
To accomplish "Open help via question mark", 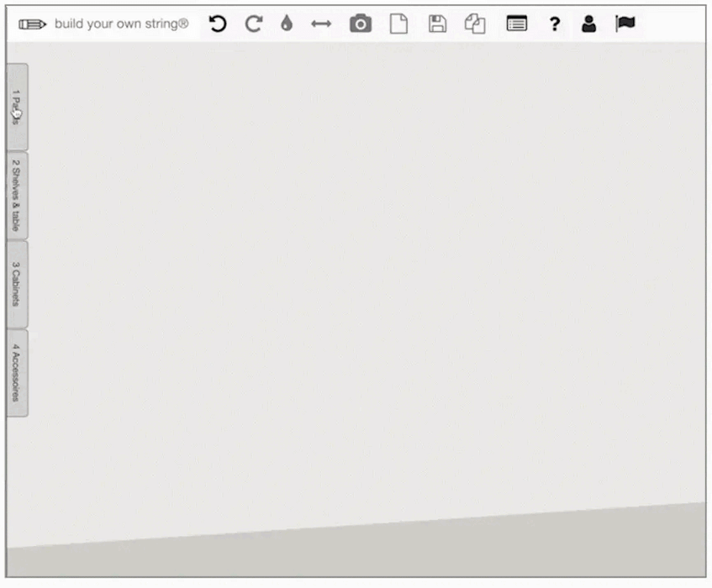I will [555, 24].
